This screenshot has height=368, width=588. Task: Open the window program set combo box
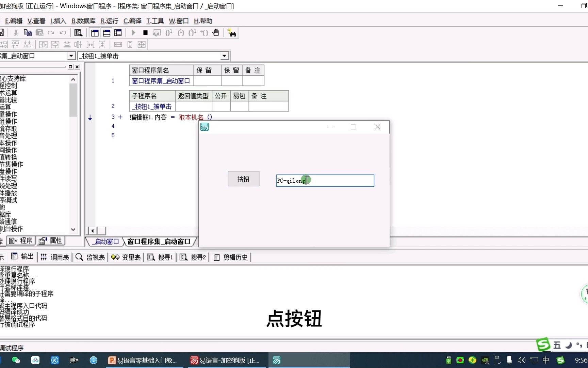pos(71,56)
